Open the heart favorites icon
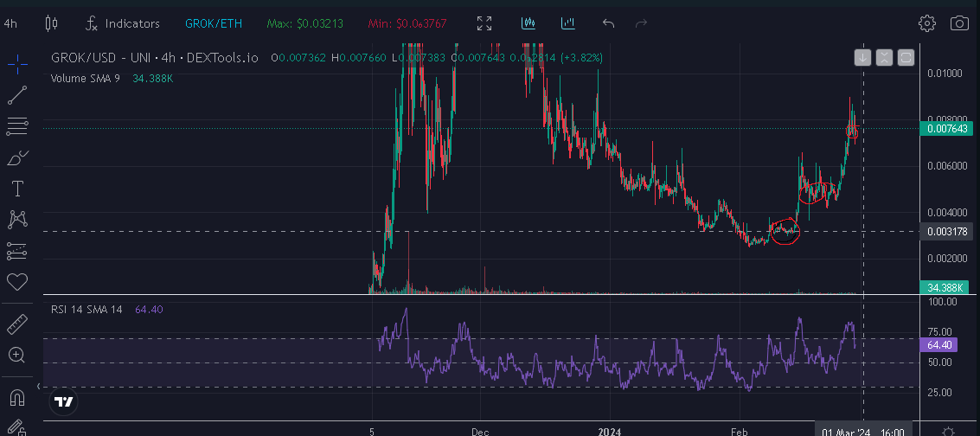The width and height of the screenshot is (980, 436). [x=17, y=282]
